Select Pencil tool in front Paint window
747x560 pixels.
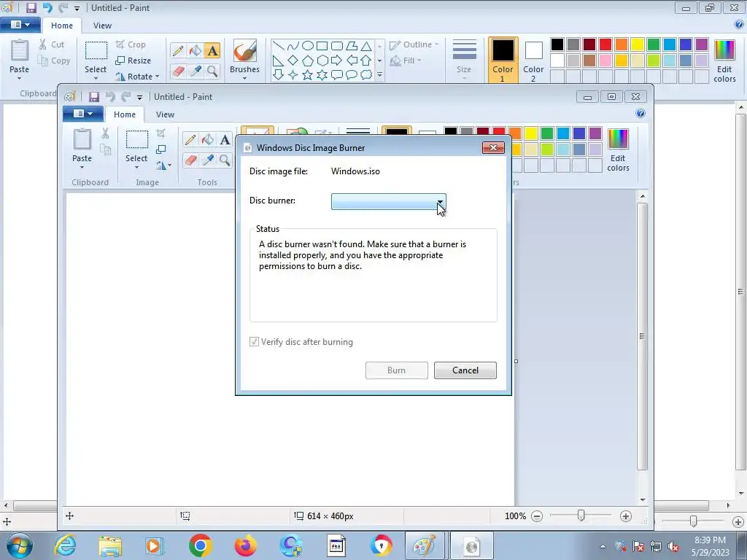pyautogui.click(x=190, y=139)
